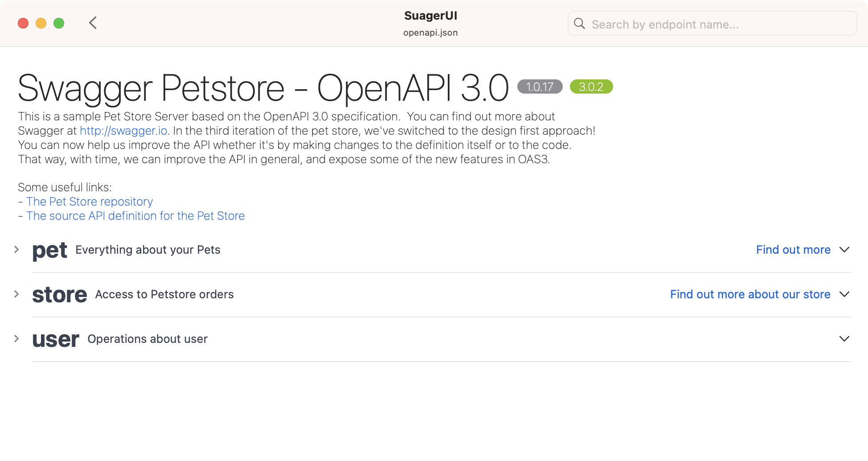Click 'Everything about your Pets' text
The height and width of the screenshot is (461, 868).
[x=148, y=250]
